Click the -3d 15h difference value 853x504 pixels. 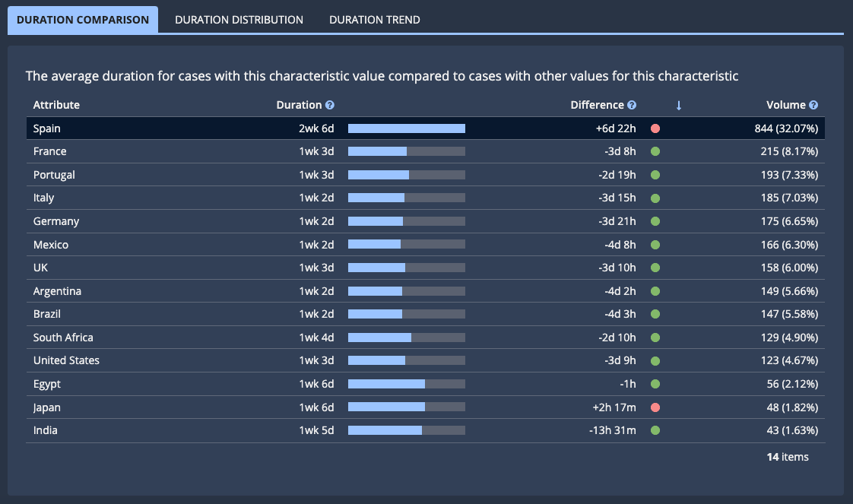pyautogui.click(x=617, y=198)
